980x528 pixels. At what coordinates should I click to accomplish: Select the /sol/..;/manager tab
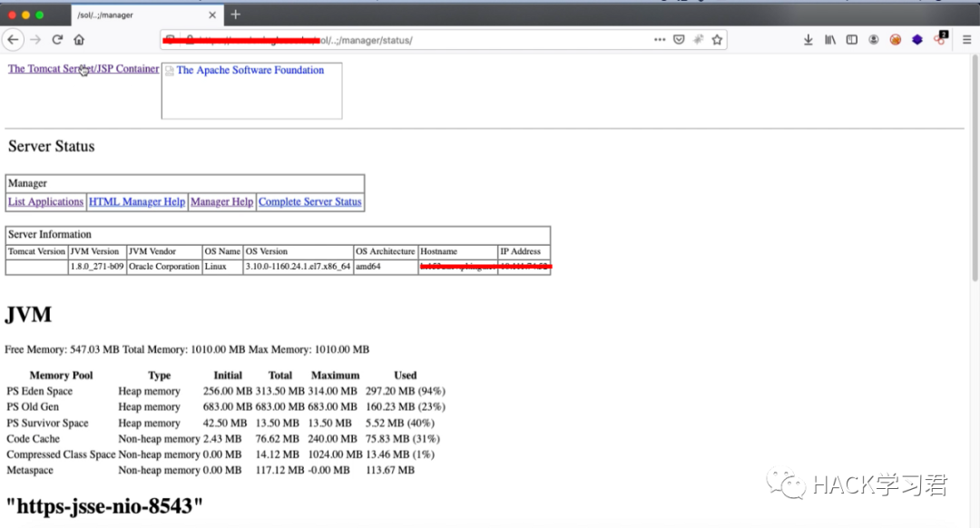(x=147, y=15)
